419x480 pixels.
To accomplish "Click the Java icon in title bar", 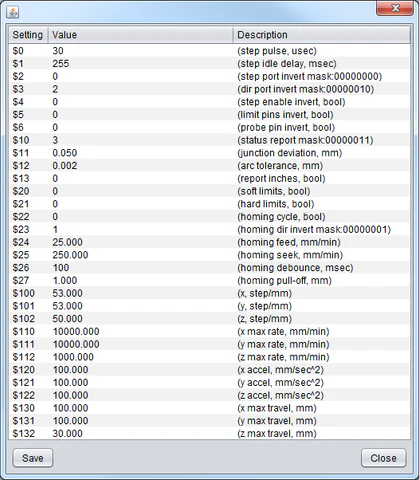I will (13, 13).
